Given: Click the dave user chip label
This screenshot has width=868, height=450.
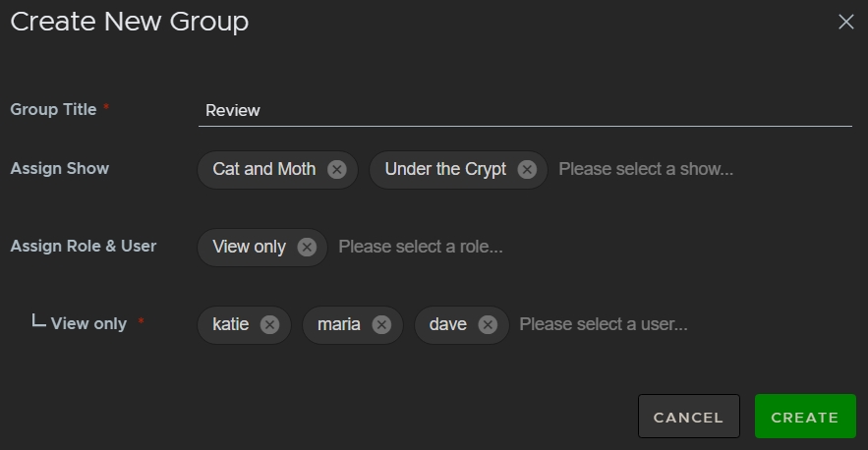Looking at the screenshot, I should (x=447, y=324).
